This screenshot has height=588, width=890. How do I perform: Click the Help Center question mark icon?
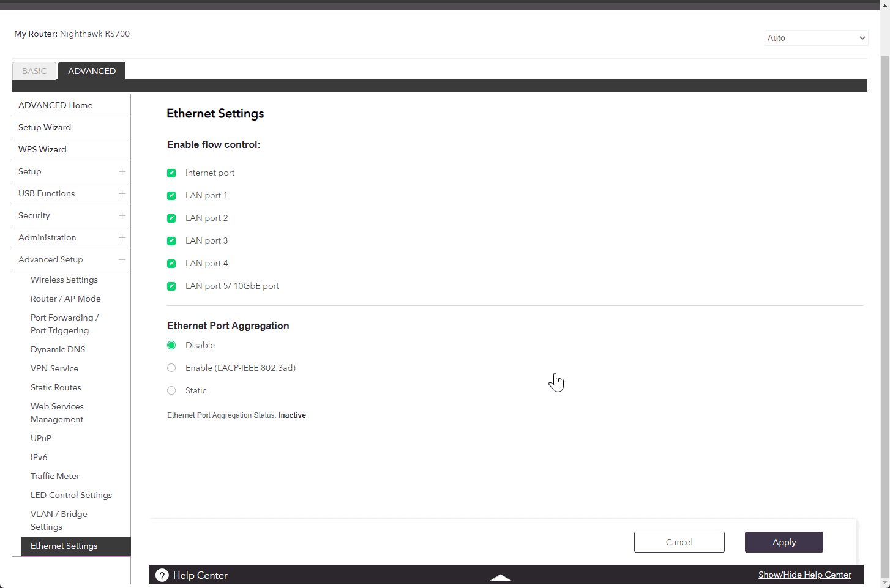point(162,575)
